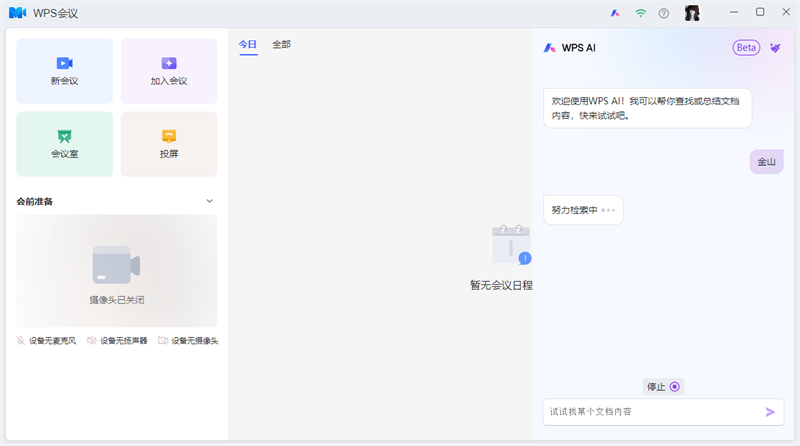Image resolution: width=800 pixels, height=446 pixels.
Task: Click the document search input field
Action: (x=650, y=412)
